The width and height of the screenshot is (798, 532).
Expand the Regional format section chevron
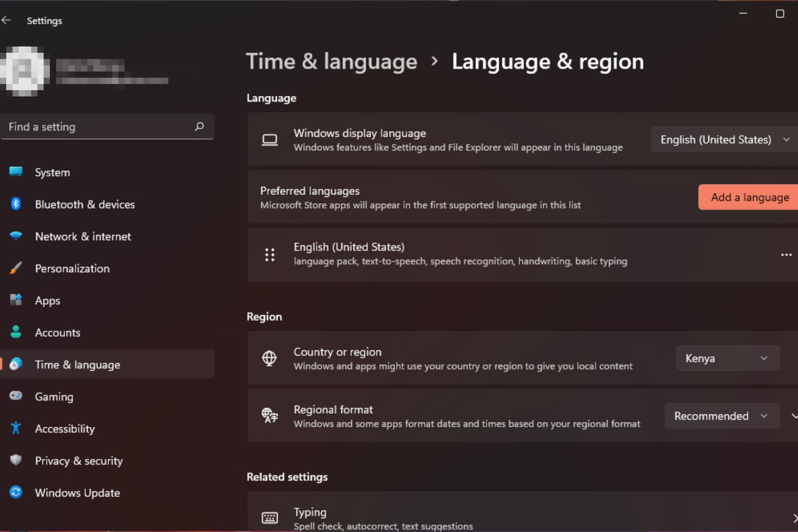(794, 416)
